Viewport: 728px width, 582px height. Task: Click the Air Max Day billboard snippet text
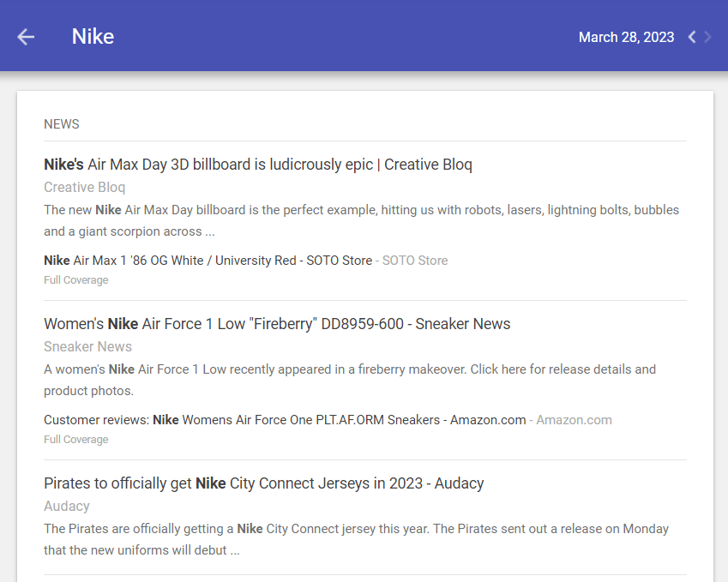coord(361,220)
